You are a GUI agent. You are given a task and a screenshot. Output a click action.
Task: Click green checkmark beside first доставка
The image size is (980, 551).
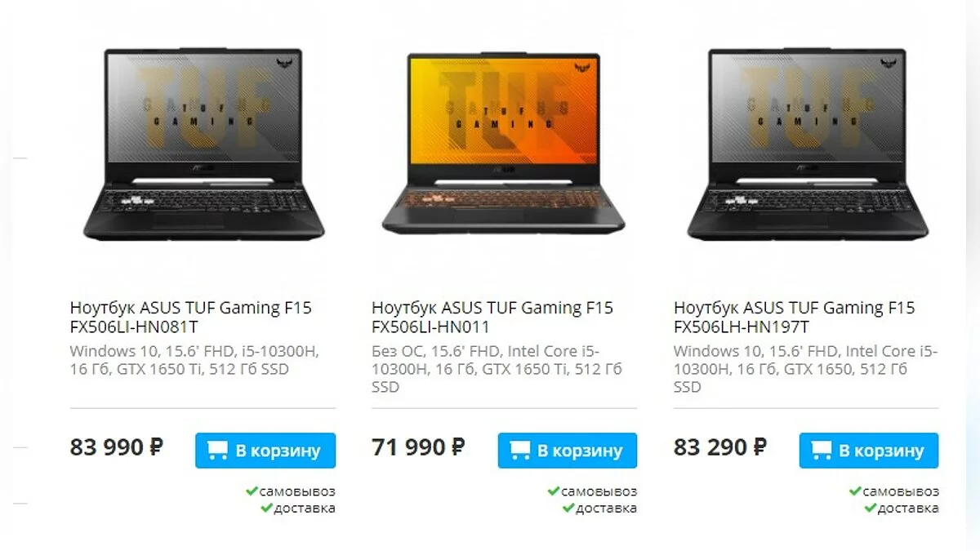click(266, 508)
